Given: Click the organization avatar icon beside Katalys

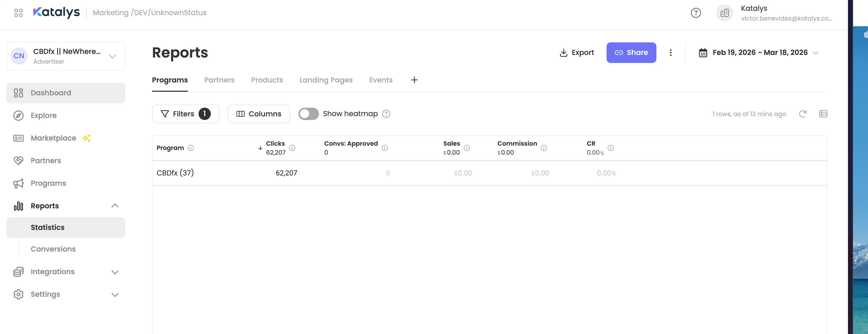Looking at the screenshot, I should tap(724, 13).
